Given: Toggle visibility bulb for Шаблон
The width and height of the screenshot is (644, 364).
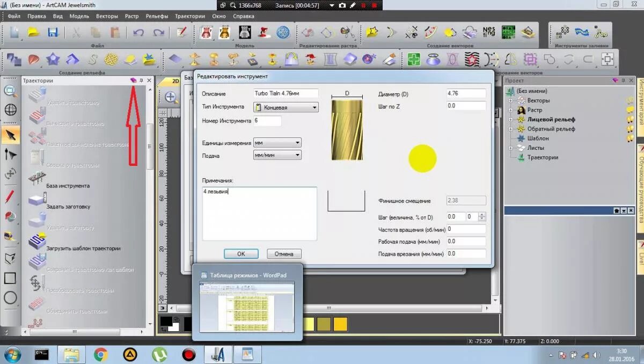Looking at the screenshot, I should click(630, 138).
